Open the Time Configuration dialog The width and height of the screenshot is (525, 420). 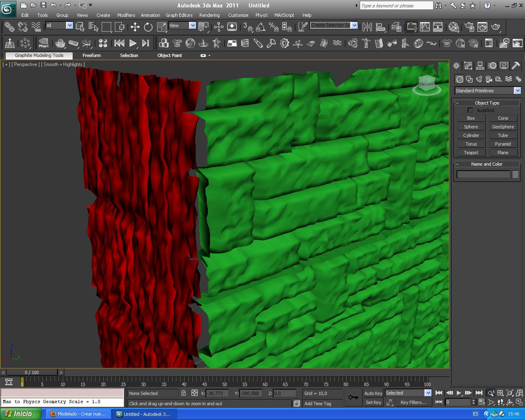point(482,402)
